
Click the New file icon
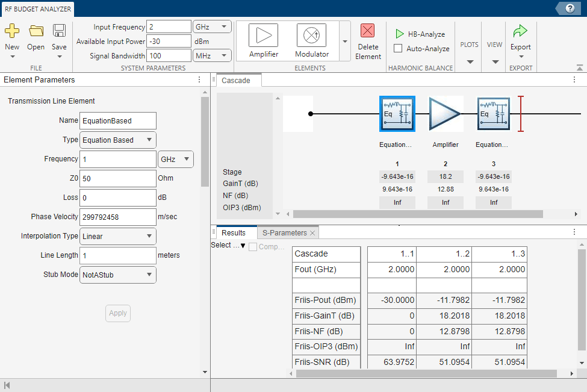[12, 31]
